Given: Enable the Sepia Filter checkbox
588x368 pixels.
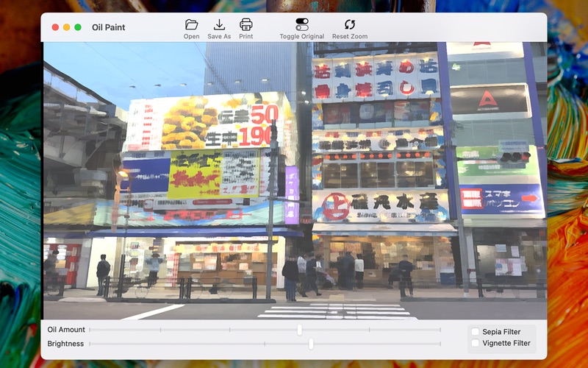Looking at the screenshot, I should [x=475, y=332].
